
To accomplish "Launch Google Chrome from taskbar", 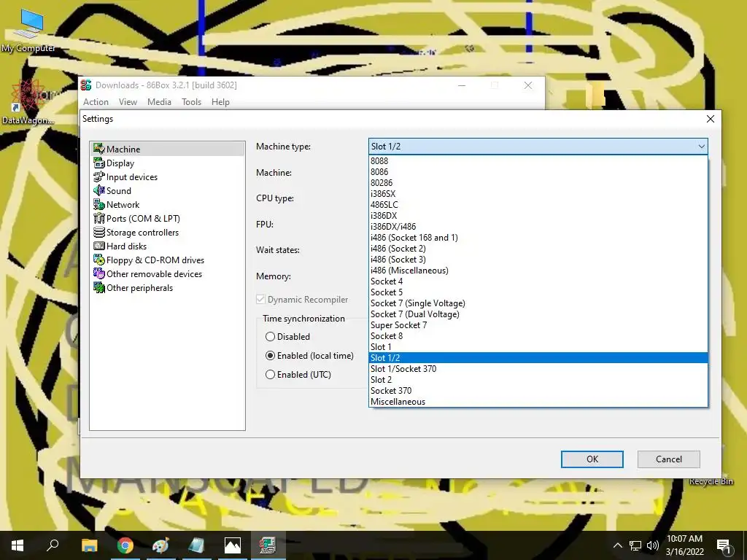I will (125, 545).
